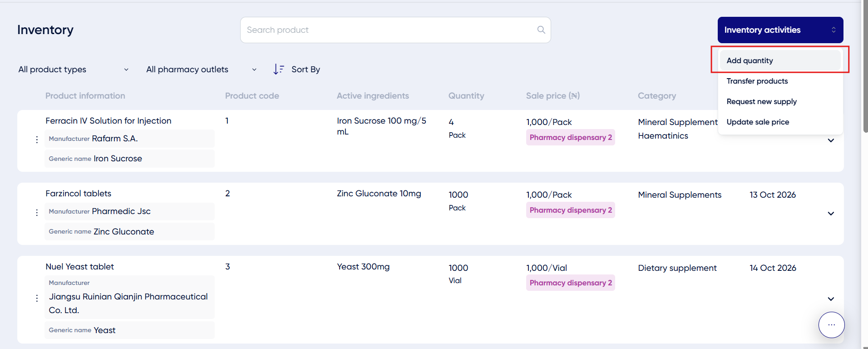This screenshot has width=868, height=349.
Task: Click Zinc Gluconate 10mg ingredient
Action: point(379,194)
